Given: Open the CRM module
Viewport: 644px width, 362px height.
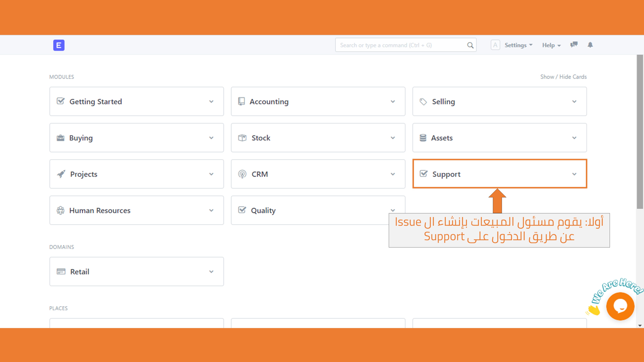Looking at the screenshot, I should [x=318, y=174].
